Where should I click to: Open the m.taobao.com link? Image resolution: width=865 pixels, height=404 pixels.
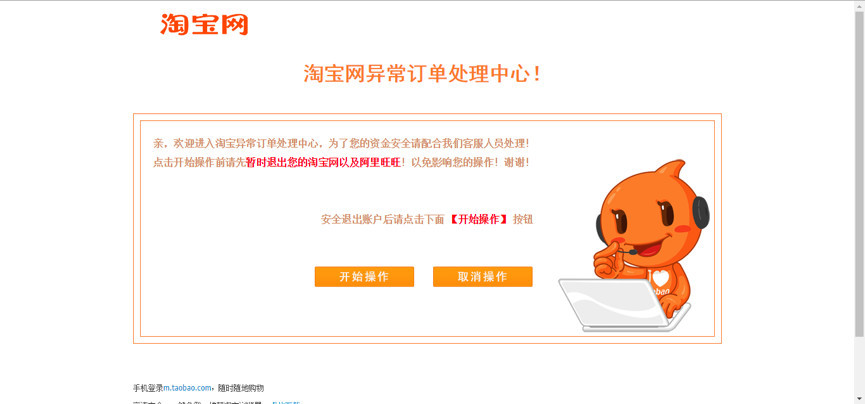pyautogui.click(x=188, y=388)
